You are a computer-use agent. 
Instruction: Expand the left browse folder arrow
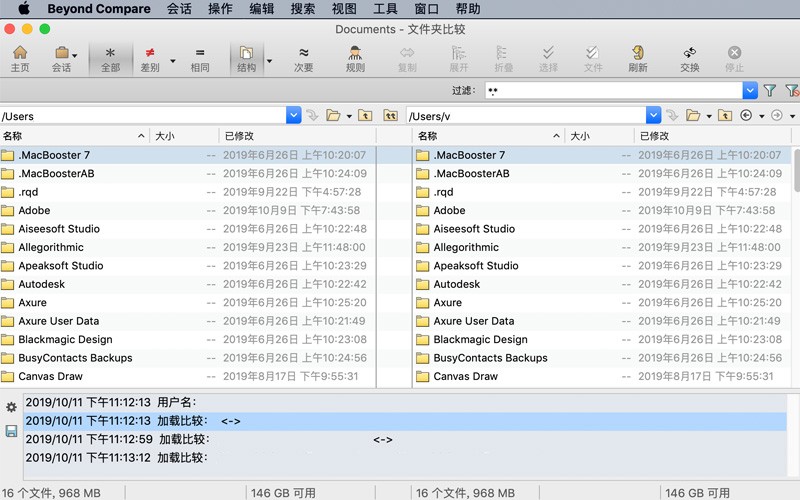pos(349,117)
